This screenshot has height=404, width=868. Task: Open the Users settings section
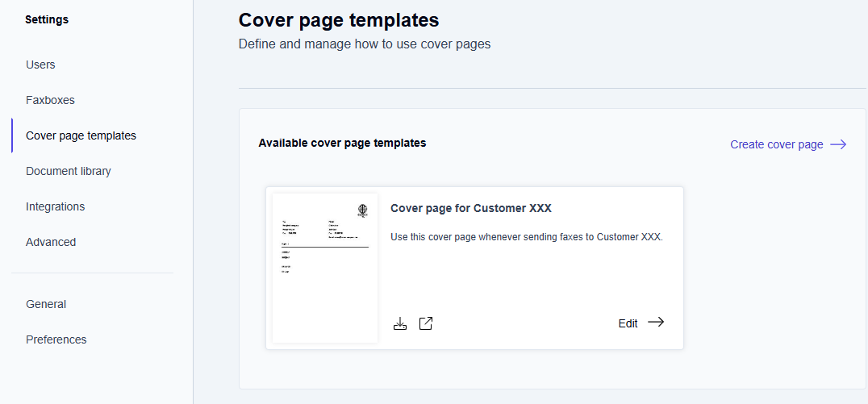(x=40, y=65)
